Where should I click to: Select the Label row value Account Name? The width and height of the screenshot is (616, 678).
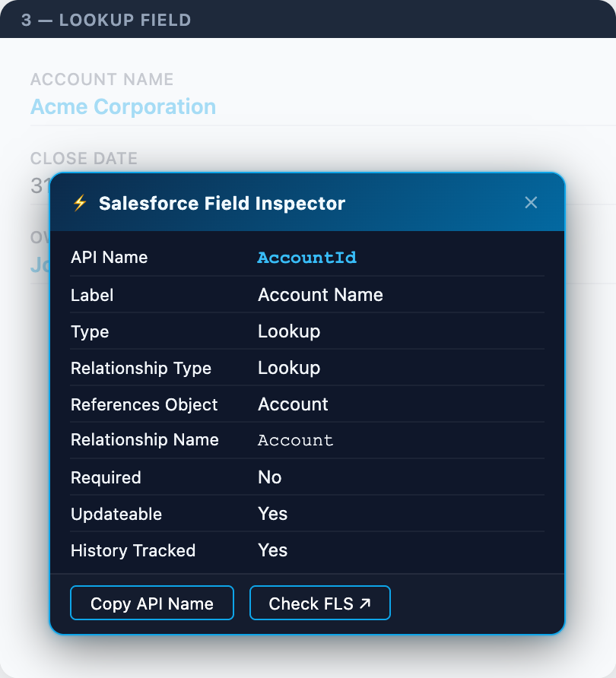click(x=320, y=295)
